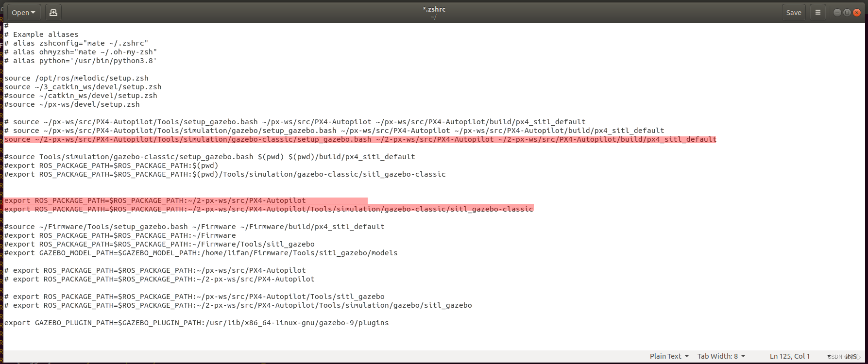Click commented export ending ~/2-px-ws/src/PX4-Autopilot
This screenshot has width=868, height=364.
pyautogui.click(x=159, y=279)
